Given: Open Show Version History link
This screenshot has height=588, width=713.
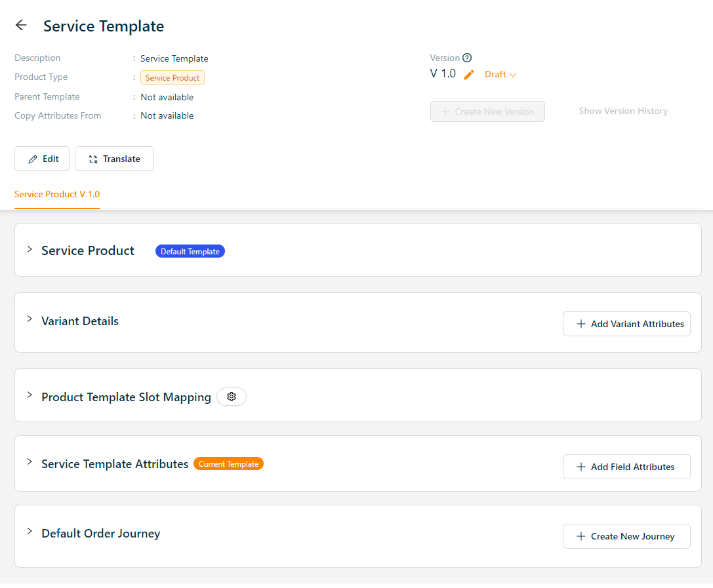Looking at the screenshot, I should coord(622,111).
